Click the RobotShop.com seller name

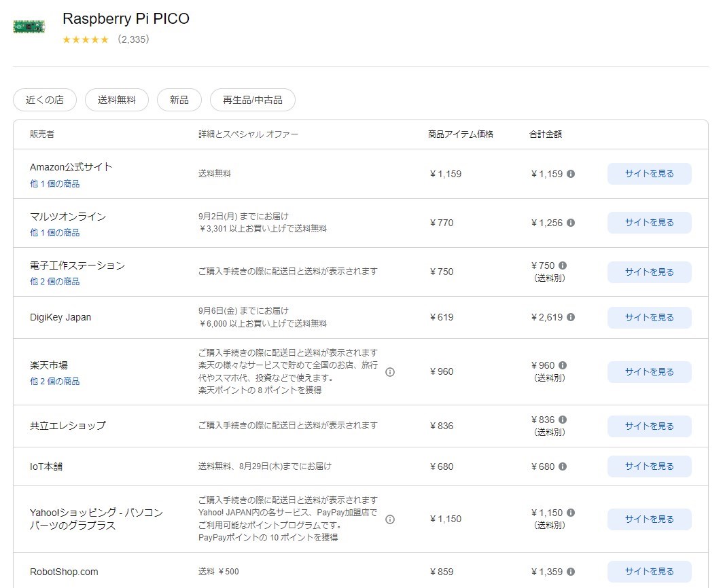64,572
